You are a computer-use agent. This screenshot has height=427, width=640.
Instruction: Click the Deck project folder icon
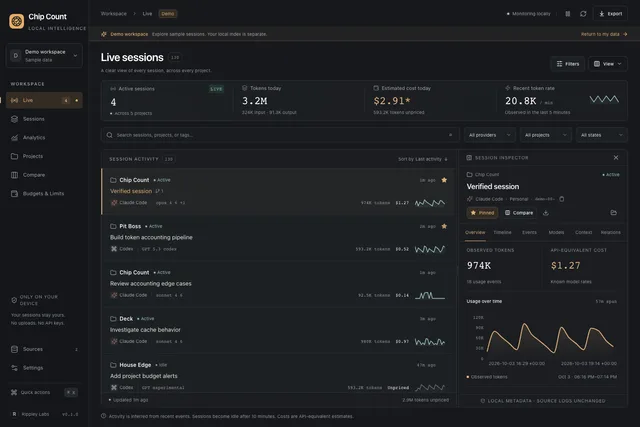[113, 318]
